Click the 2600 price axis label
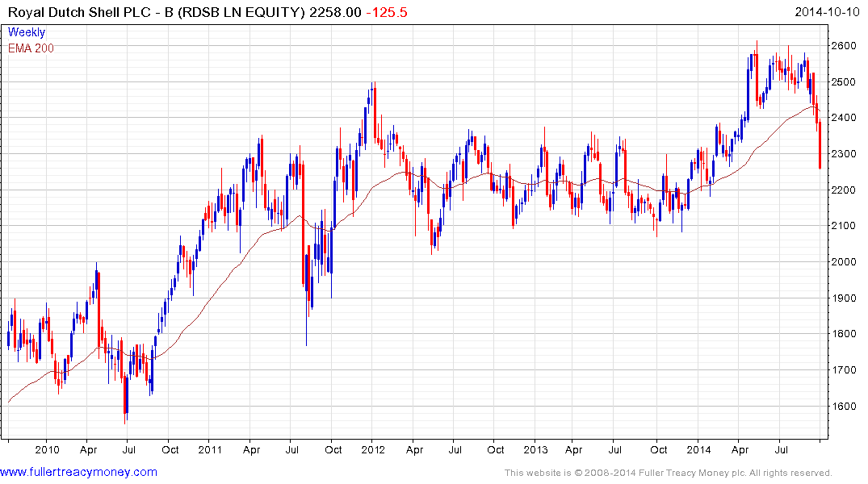 tap(844, 46)
